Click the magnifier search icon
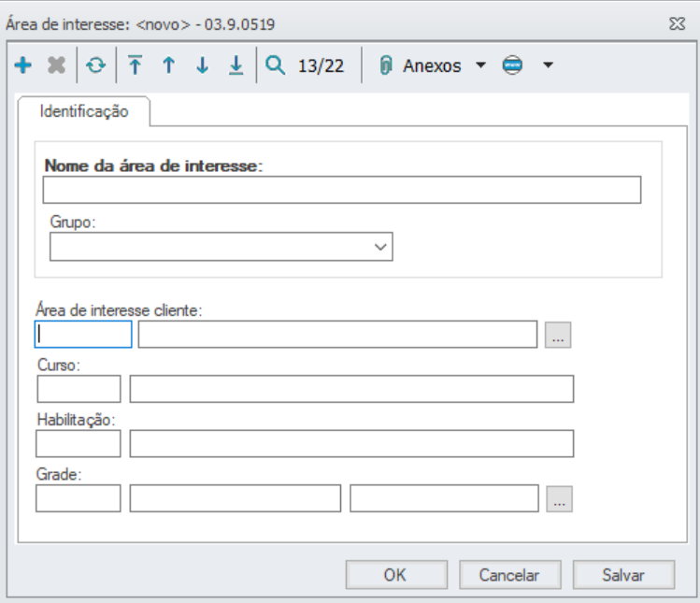This screenshot has width=700, height=603. (x=275, y=65)
